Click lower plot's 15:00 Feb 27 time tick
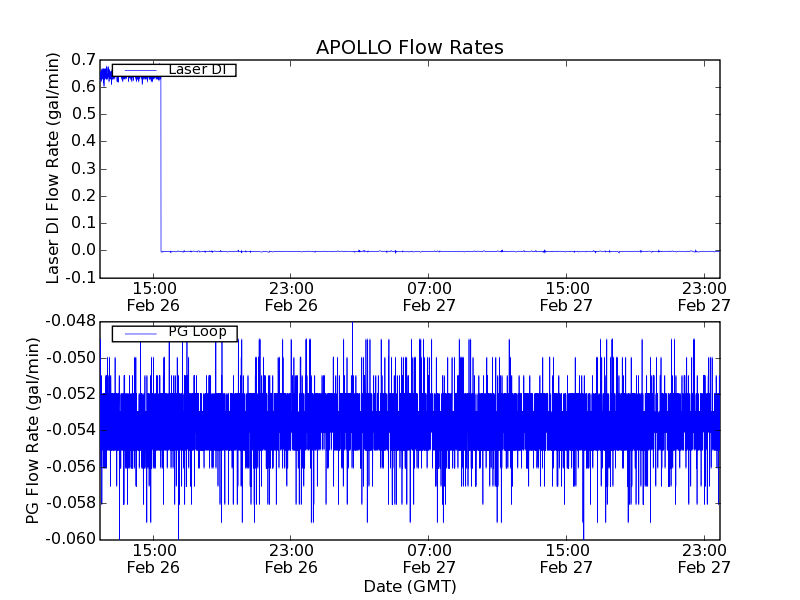 click(x=566, y=558)
